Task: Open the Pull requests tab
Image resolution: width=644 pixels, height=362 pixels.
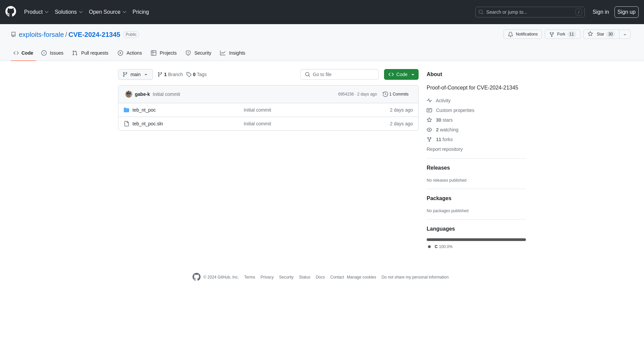Action: tap(90, 53)
